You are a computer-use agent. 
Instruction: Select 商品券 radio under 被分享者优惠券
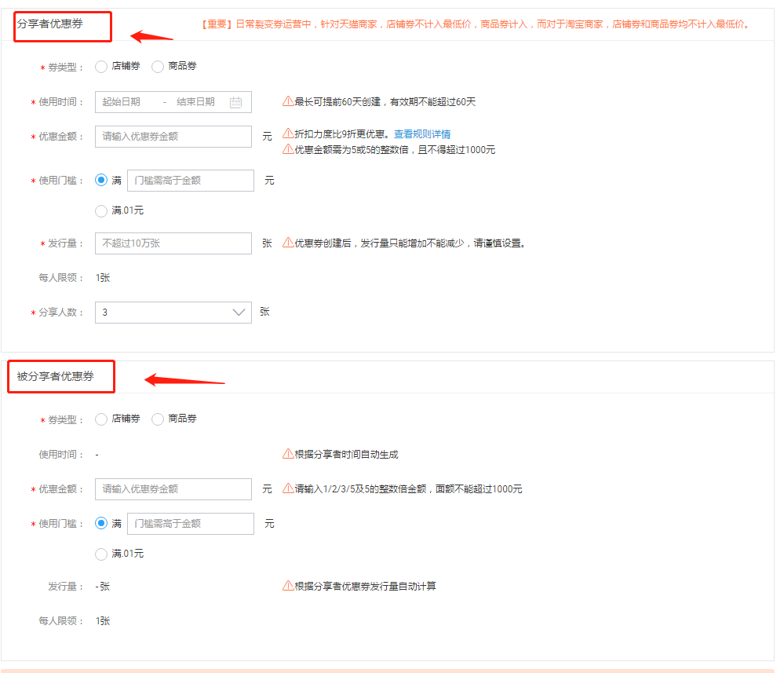[158, 419]
